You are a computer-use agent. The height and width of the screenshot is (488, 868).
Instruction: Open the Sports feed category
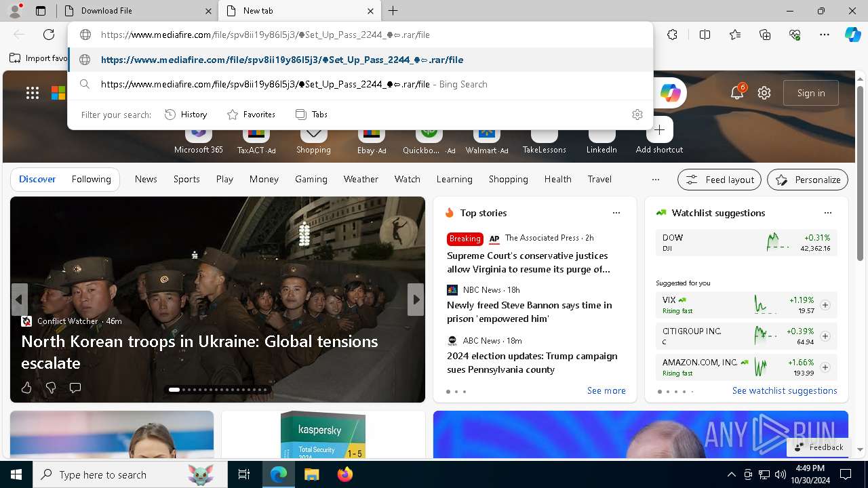click(x=186, y=179)
